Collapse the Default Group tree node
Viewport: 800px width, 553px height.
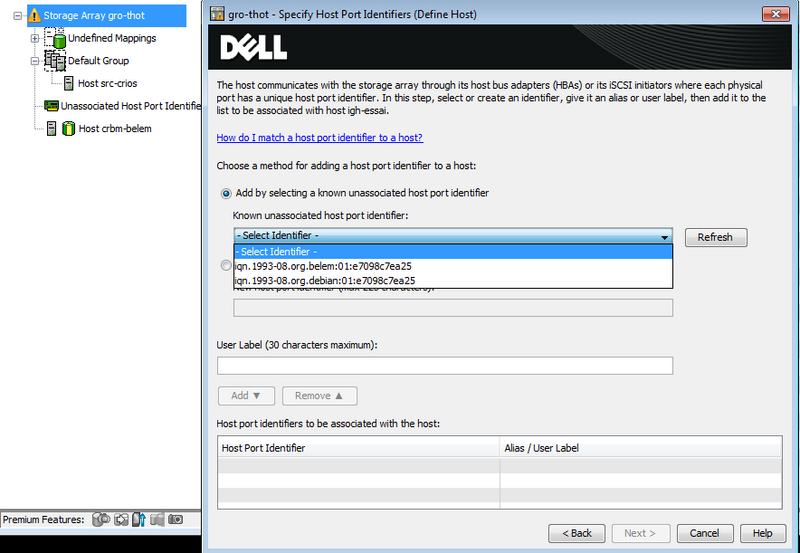(x=35, y=61)
